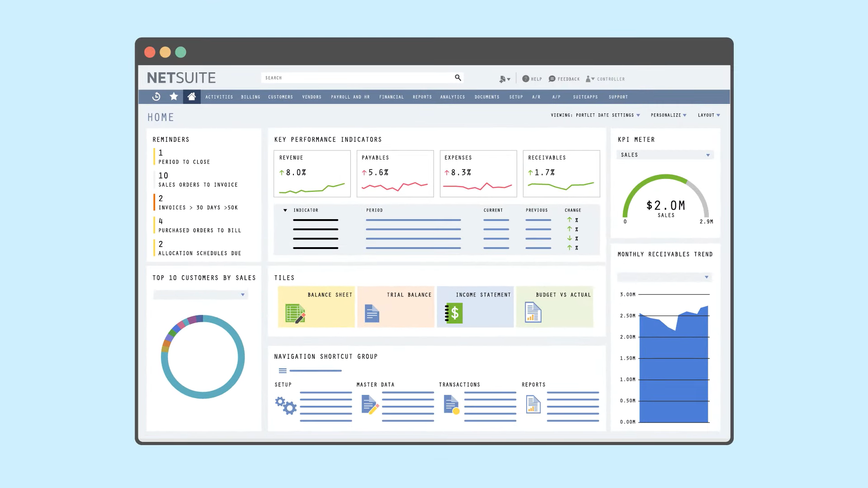The height and width of the screenshot is (488, 868).
Task: Collapse the Indicator column sort triangle
Action: click(285, 210)
